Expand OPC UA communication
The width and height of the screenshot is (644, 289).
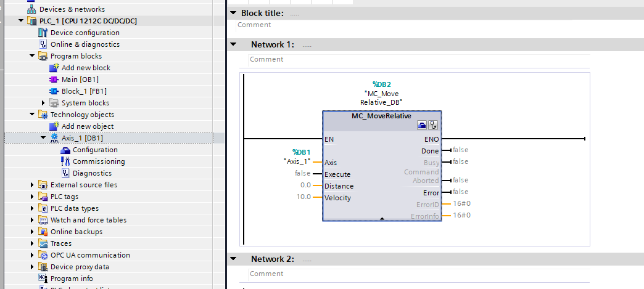33,255
